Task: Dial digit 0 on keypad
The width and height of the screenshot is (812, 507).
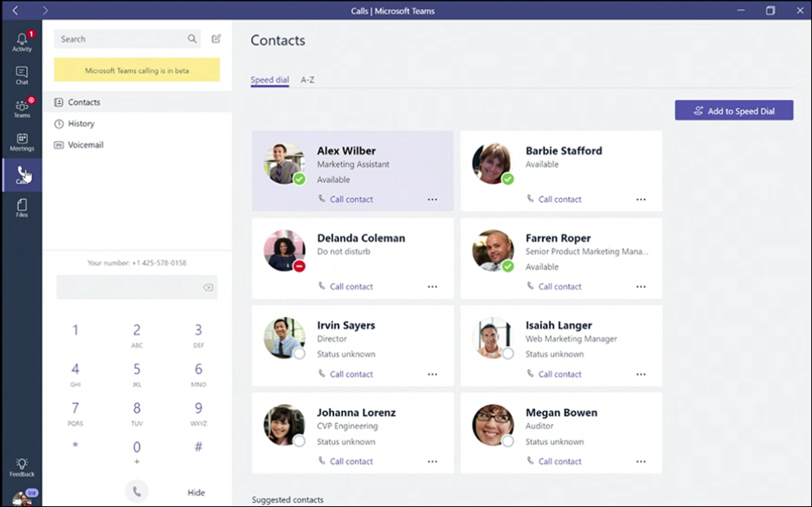Action: (x=136, y=452)
